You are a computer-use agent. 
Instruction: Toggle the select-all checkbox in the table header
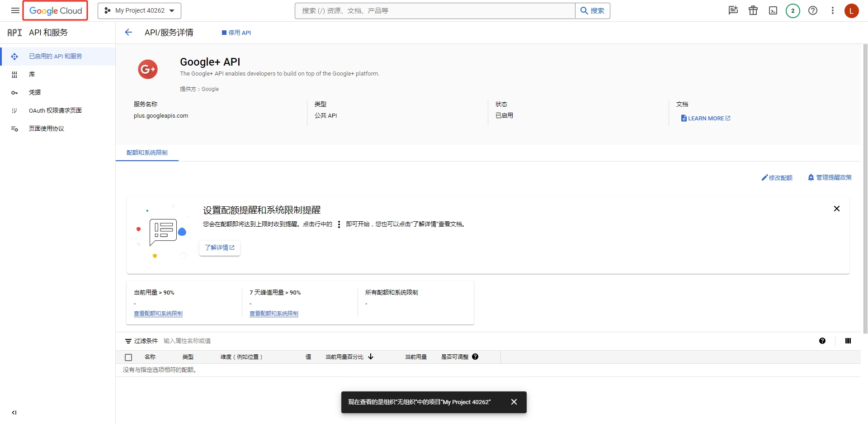coord(128,357)
